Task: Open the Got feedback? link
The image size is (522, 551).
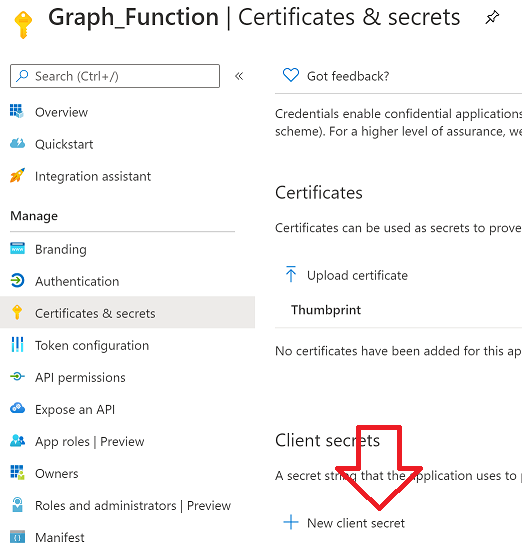Action: tap(348, 76)
